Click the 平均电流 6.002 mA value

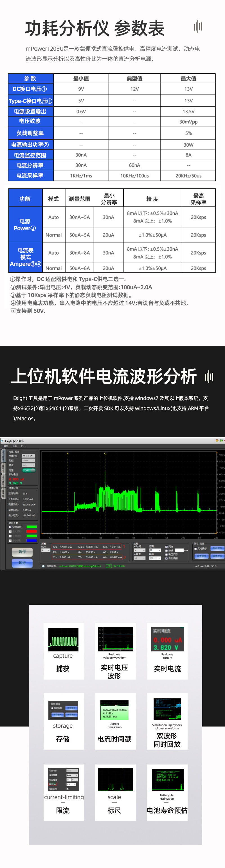(x=28, y=499)
